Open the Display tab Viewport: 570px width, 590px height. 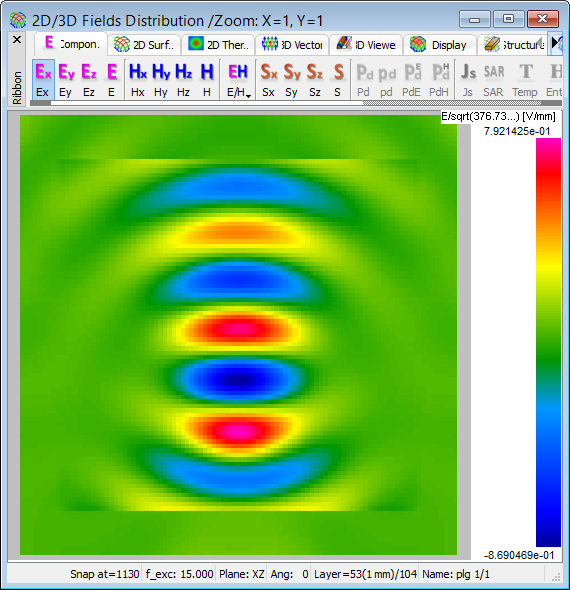click(x=439, y=45)
